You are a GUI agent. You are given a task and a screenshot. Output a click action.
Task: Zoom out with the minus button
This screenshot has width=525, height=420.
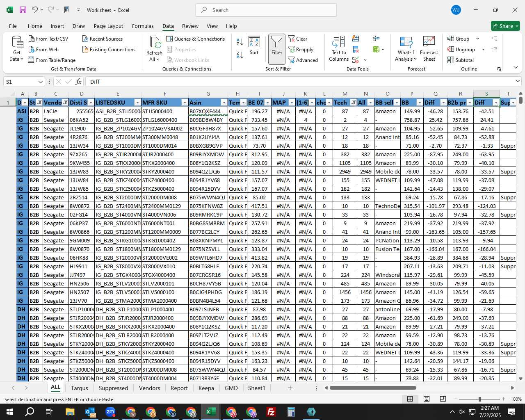[x=455, y=399]
